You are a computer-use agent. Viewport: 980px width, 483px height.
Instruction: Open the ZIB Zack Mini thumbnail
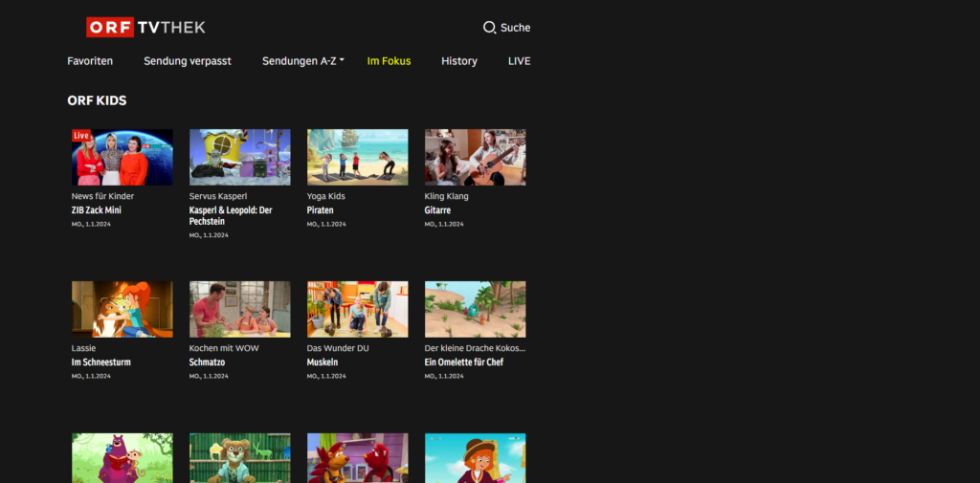click(122, 158)
